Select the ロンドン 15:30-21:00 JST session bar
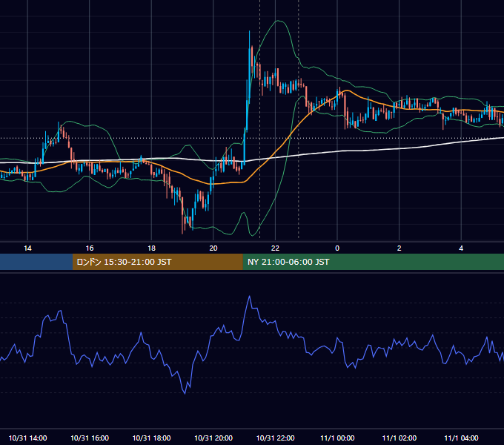504x445 pixels. (x=157, y=262)
